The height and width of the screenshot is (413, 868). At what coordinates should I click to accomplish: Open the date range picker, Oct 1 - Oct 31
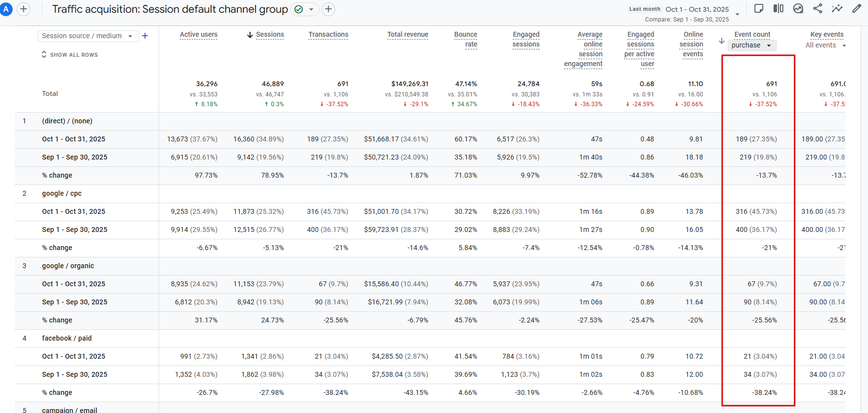[x=703, y=9]
